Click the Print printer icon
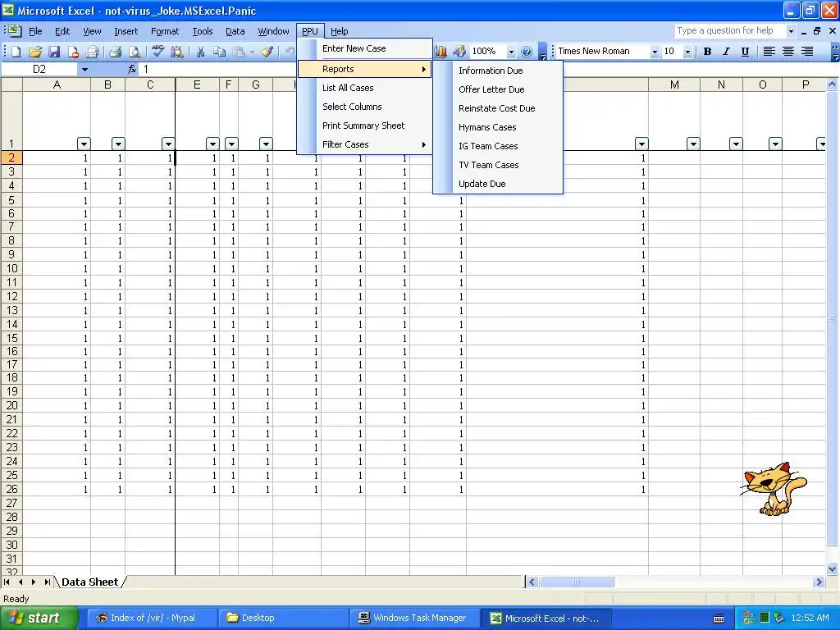Screen dimensions: 840x630 (x=115, y=52)
